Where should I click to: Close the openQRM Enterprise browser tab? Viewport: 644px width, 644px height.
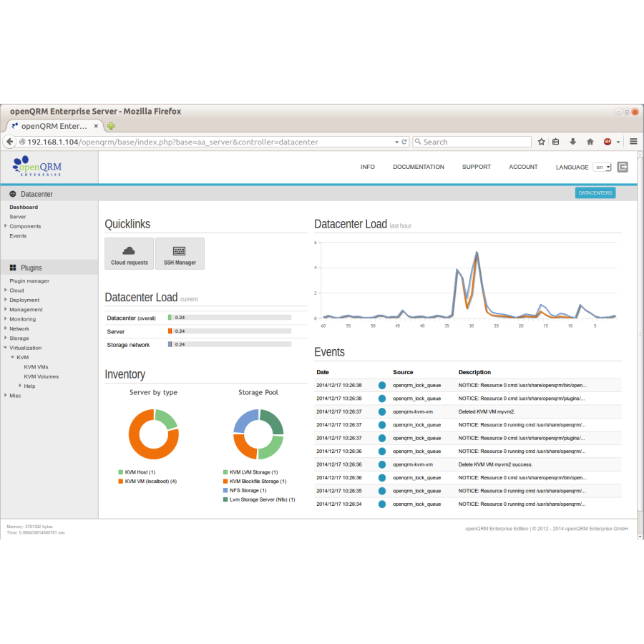click(x=96, y=126)
